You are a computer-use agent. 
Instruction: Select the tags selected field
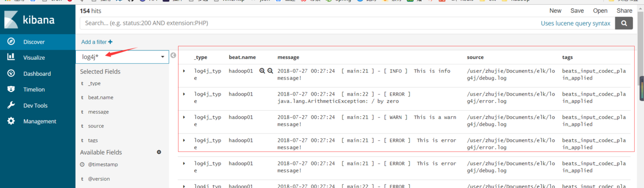pyautogui.click(x=93, y=140)
